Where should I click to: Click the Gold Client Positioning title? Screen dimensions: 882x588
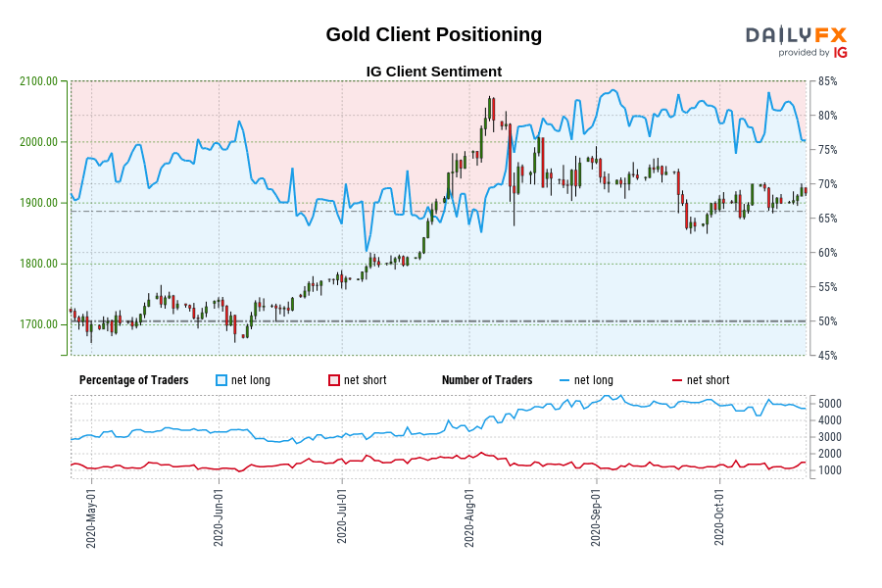pos(434,34)
